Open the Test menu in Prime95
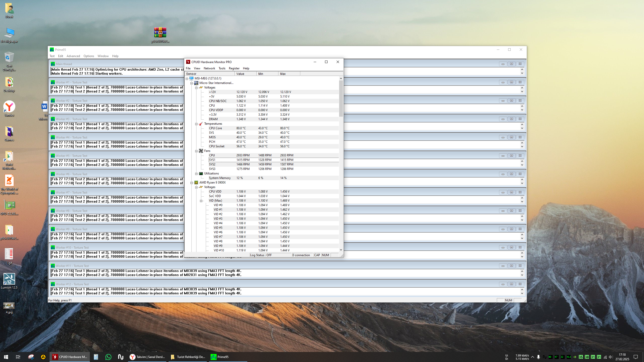Image resolution: width=644 pixels, height=362 pixels. pyautogui.click(x=52, y=56)
